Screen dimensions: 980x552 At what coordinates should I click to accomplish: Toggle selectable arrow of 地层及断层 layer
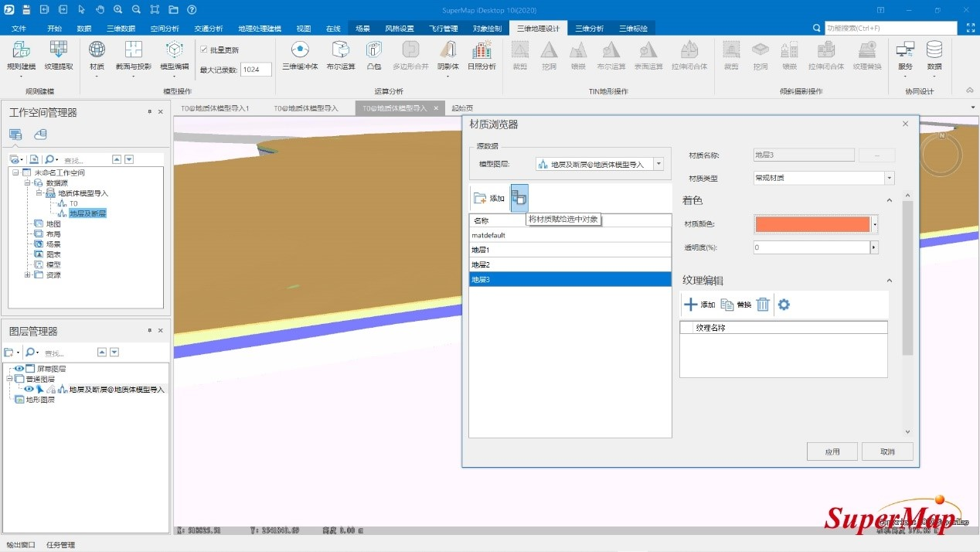[39, 389]
